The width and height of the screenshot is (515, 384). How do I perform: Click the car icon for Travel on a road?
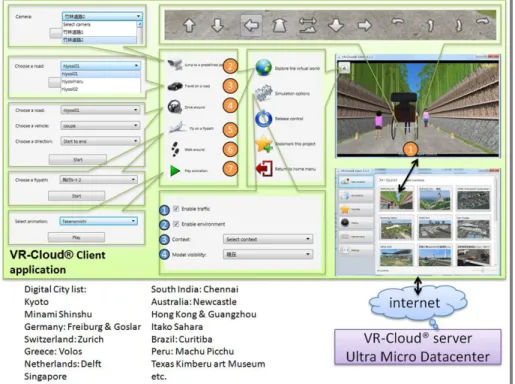175,86
